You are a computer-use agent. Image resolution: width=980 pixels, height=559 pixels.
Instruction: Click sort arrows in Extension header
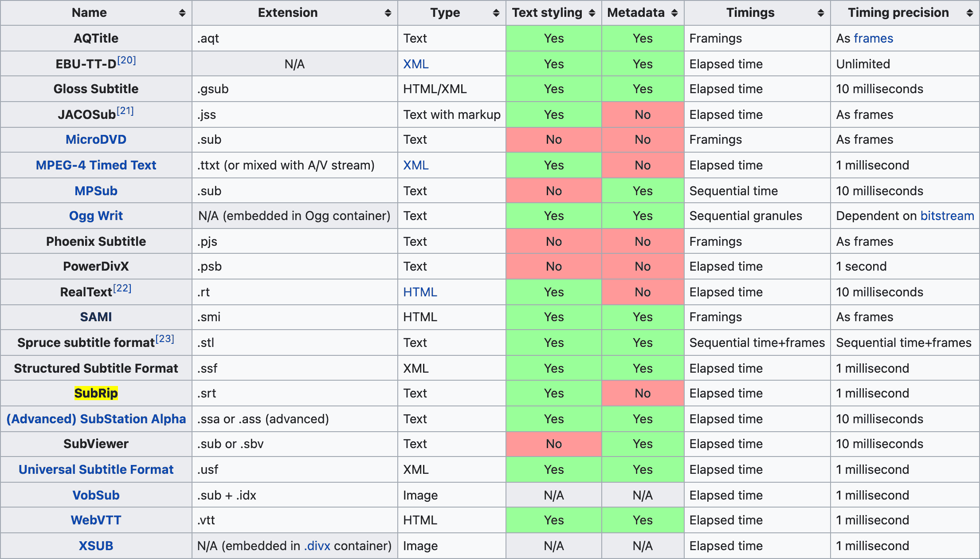click(388, 13)
